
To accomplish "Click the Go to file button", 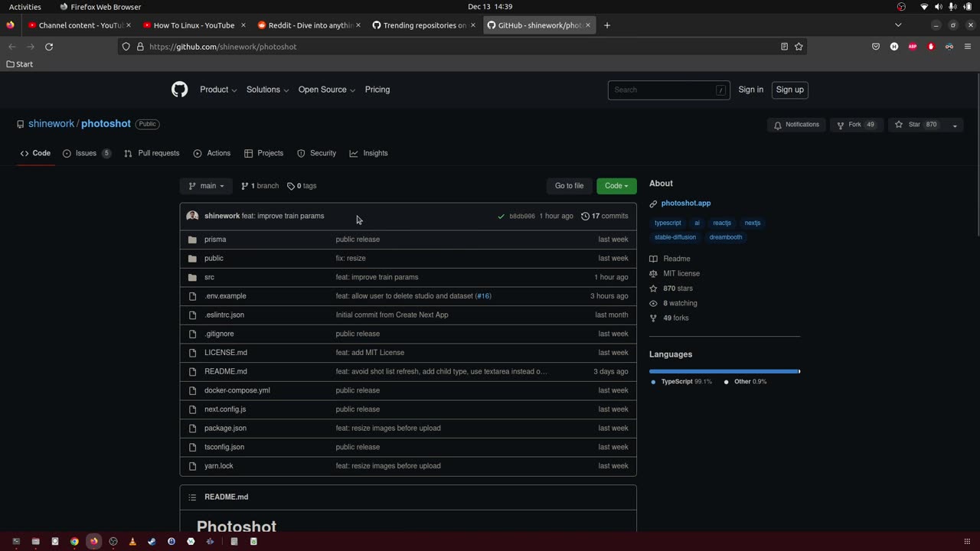I will click(569, 186).
